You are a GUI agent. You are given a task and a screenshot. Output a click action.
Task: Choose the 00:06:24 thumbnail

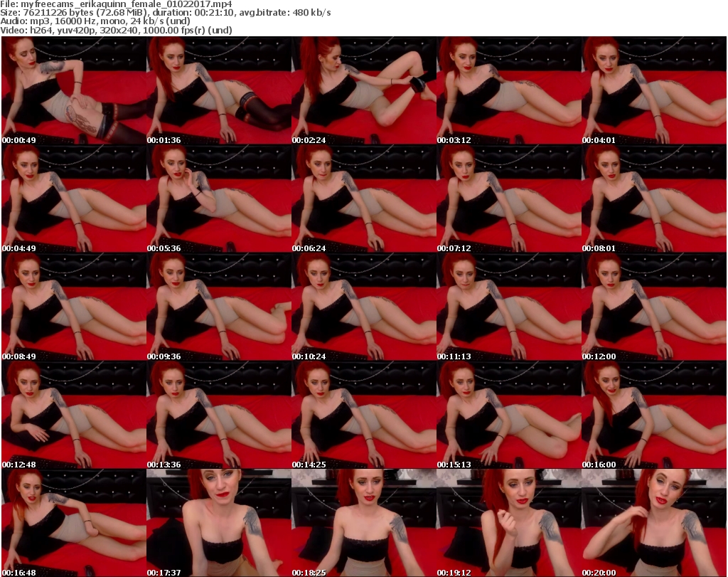coord(363,198)
